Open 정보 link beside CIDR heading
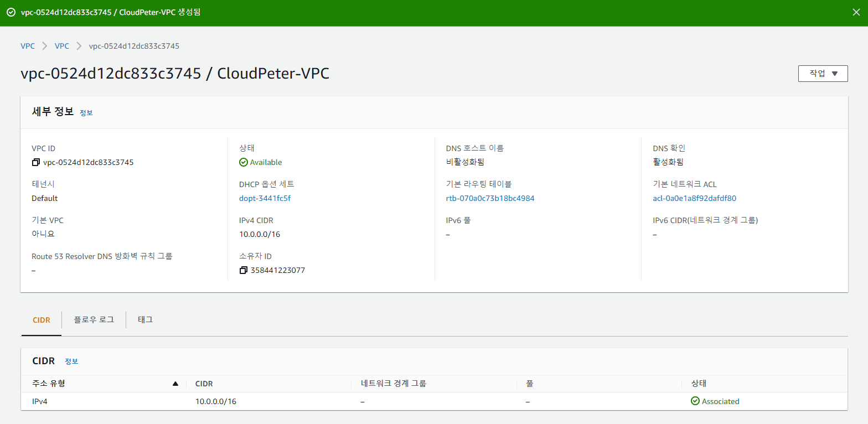 (x=71, y=361)
